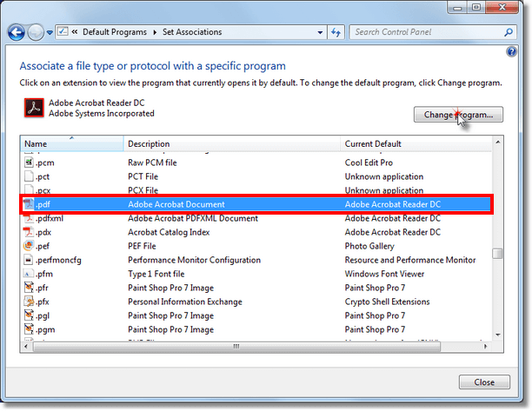Click 'Photo Gallery' default entry
This screenshot has width=532, height=411.
369,246
